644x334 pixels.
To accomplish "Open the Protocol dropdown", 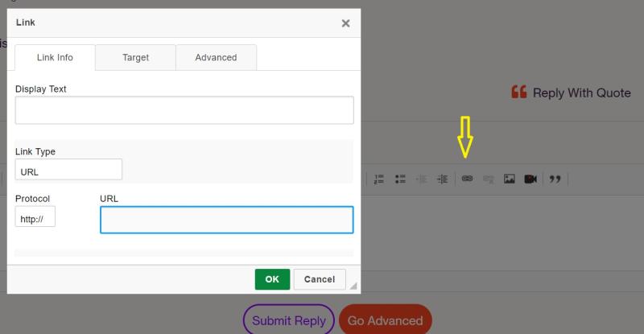I will pos(35,217).
